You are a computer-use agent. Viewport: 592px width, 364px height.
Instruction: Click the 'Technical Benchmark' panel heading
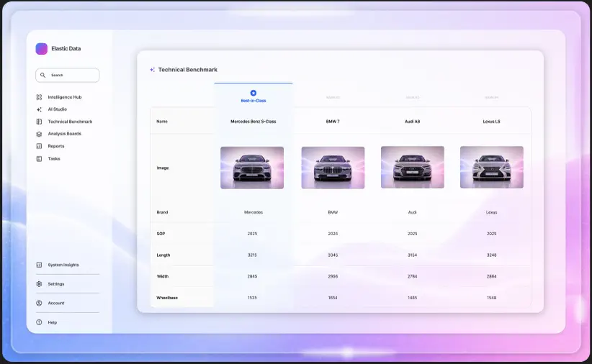tap(188, 70)
